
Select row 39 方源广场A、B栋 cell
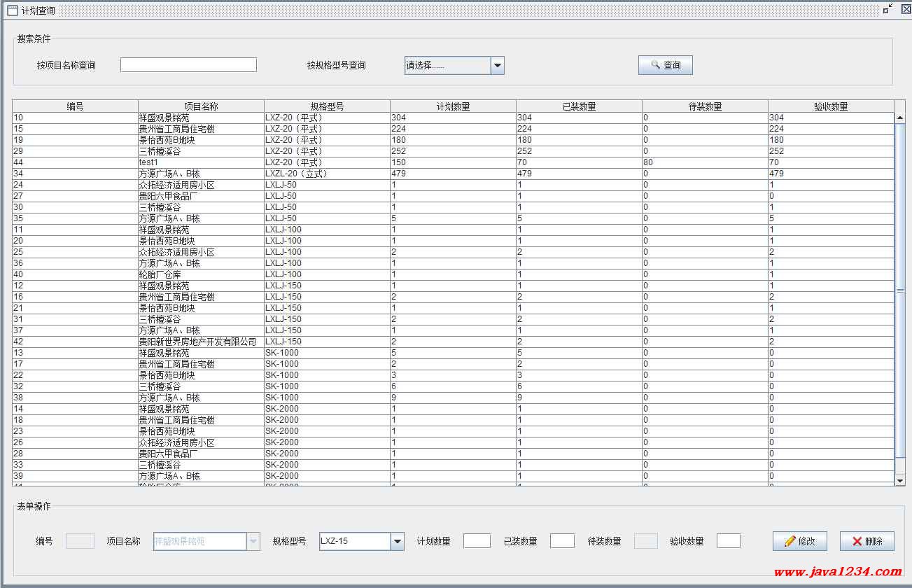click(x=202, y=476)
